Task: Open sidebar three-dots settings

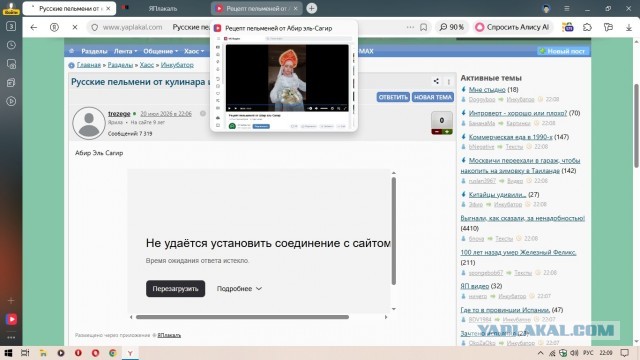Action: (x=11, y=338)
